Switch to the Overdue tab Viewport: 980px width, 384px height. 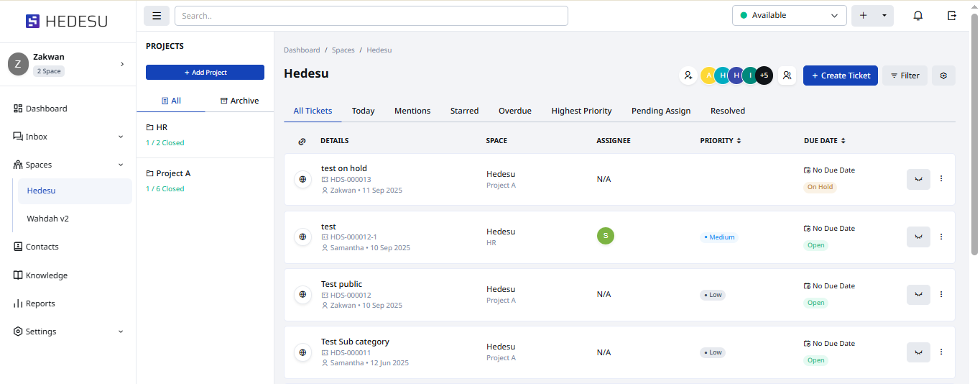click(x=514, y=111)
